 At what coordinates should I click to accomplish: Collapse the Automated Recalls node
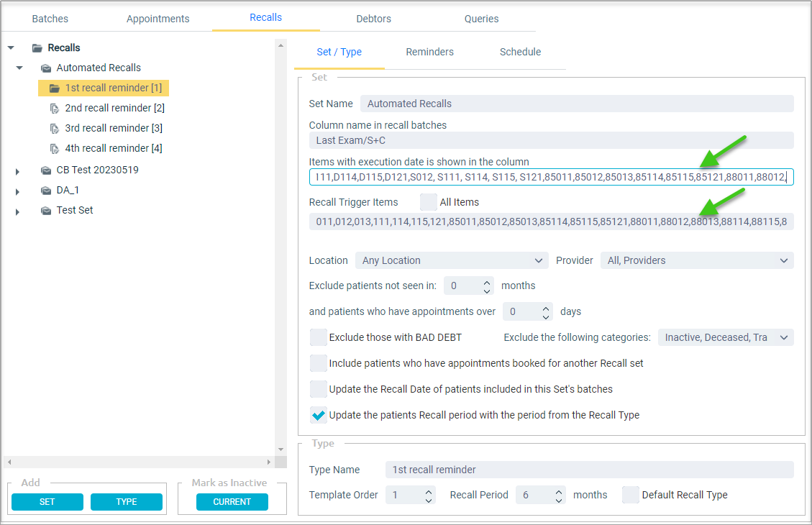[19, 68]
